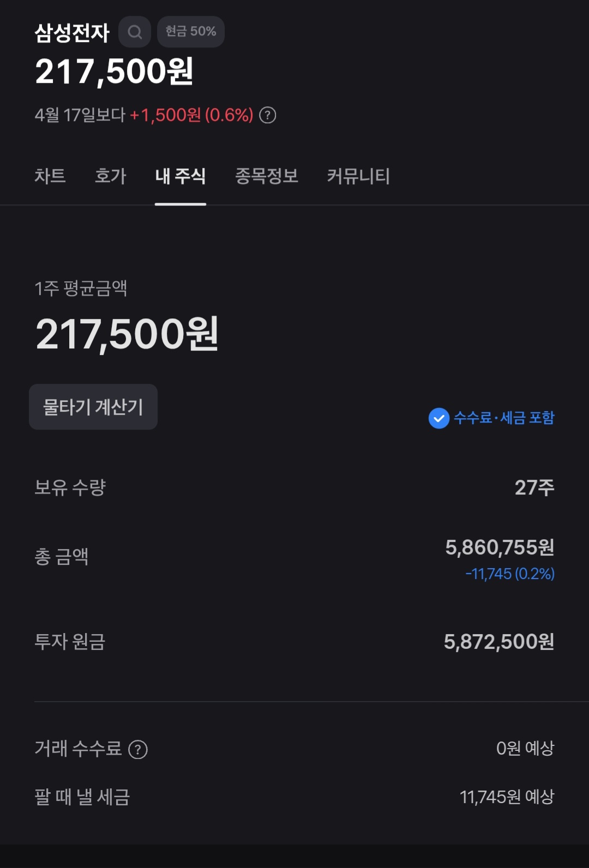
Task: Tap the 투자 원금 5,872,500원 value
Action: (x=499, y=642)
